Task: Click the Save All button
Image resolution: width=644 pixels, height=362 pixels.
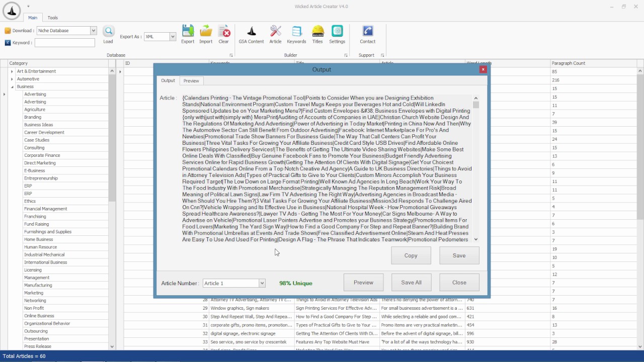Action: click(412, 283)
